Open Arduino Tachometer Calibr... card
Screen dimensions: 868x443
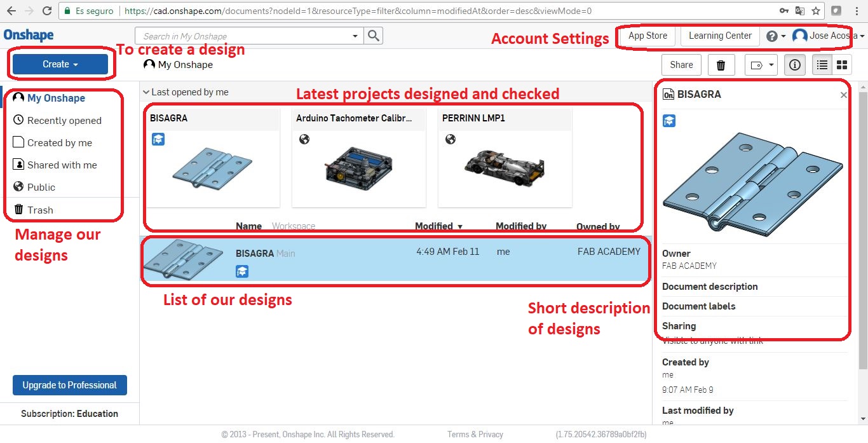tap(359, 158)
